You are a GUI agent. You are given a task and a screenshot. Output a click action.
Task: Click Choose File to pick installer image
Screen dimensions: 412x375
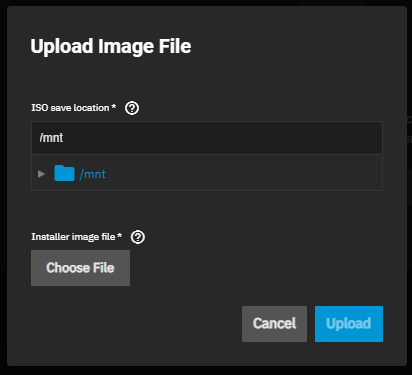pyautogui.click(x=80, y=268)
